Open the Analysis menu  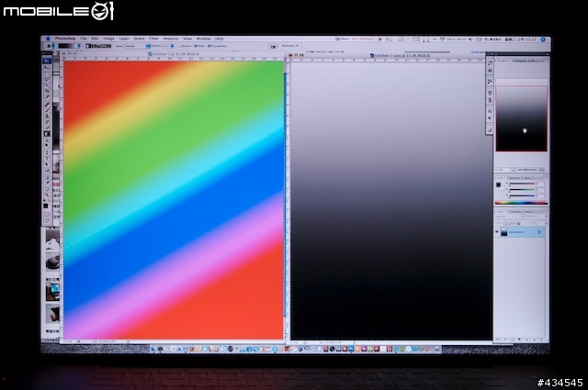coord(171,39)
